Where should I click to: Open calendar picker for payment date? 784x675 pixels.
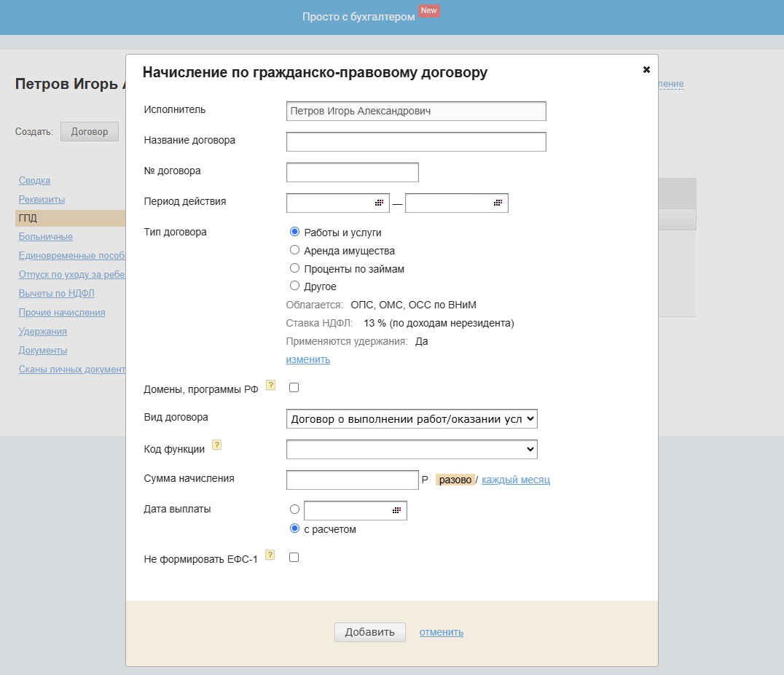coord(396,510)
